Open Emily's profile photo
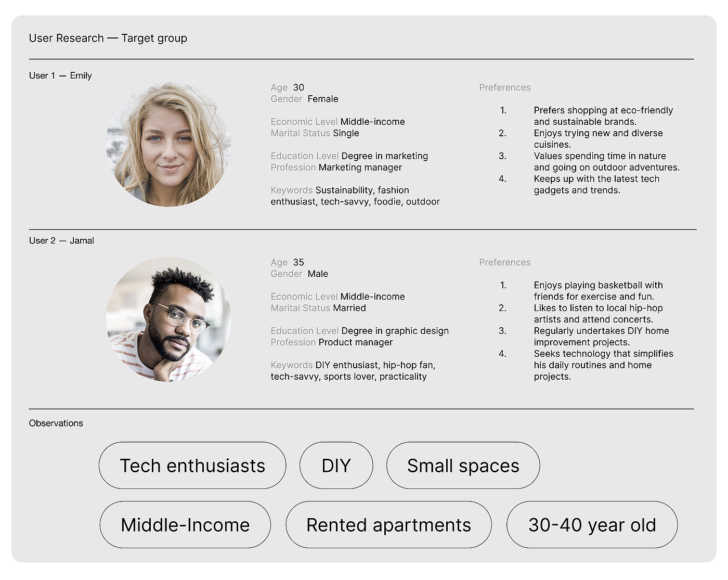The image size is (728, 580). pos(168,144)
